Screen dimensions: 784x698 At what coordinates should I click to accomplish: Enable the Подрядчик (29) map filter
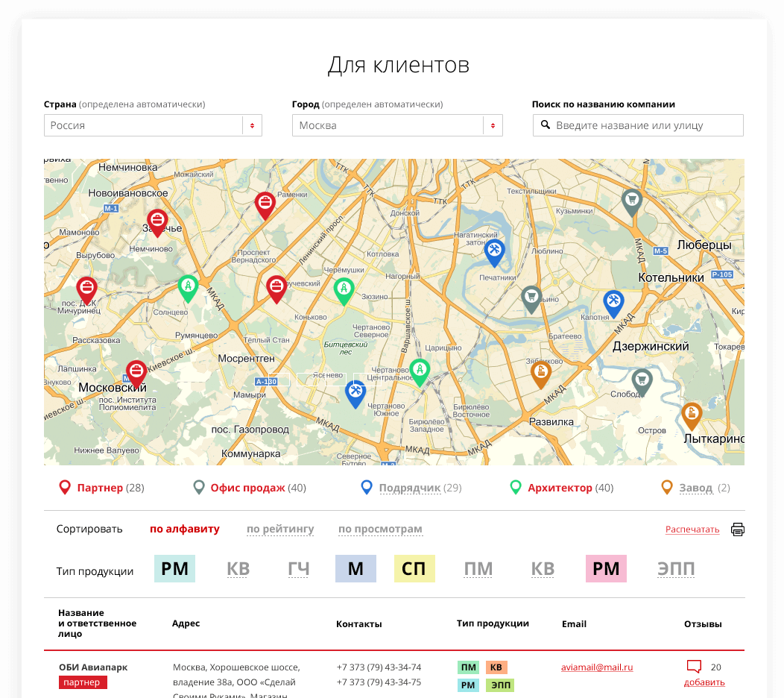411,488
